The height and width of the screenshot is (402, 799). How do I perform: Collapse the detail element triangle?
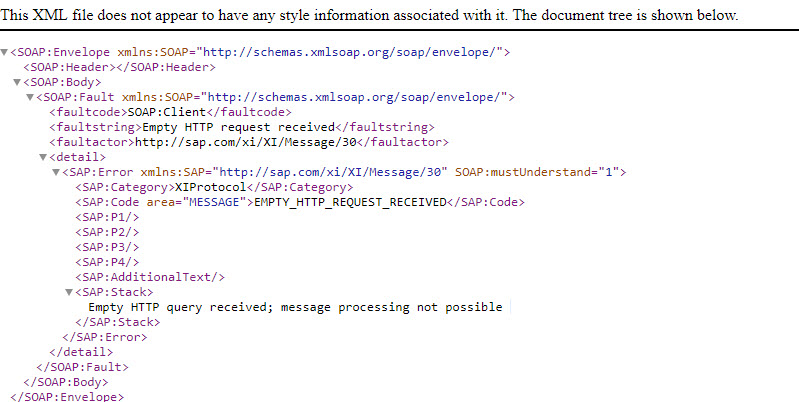click(x=43, y=157)
